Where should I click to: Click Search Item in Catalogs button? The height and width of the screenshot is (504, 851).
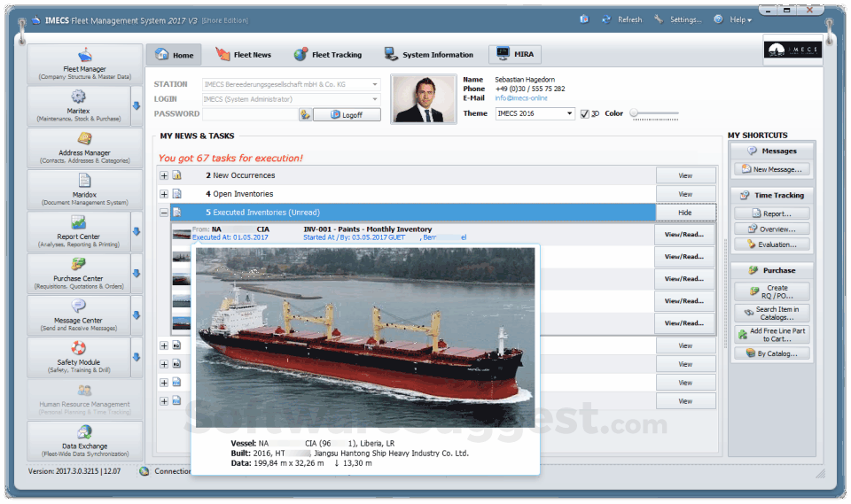pyautogui.click(x=772, y=313)
